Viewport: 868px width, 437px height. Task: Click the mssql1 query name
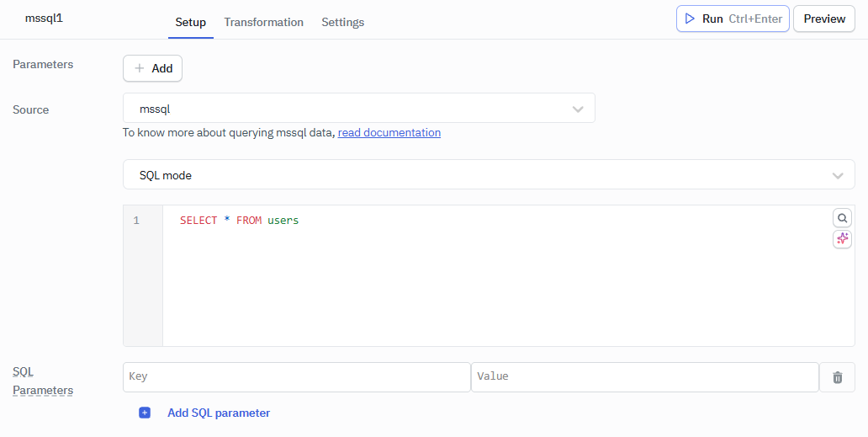pyautogui.click(x=44, y=18)
